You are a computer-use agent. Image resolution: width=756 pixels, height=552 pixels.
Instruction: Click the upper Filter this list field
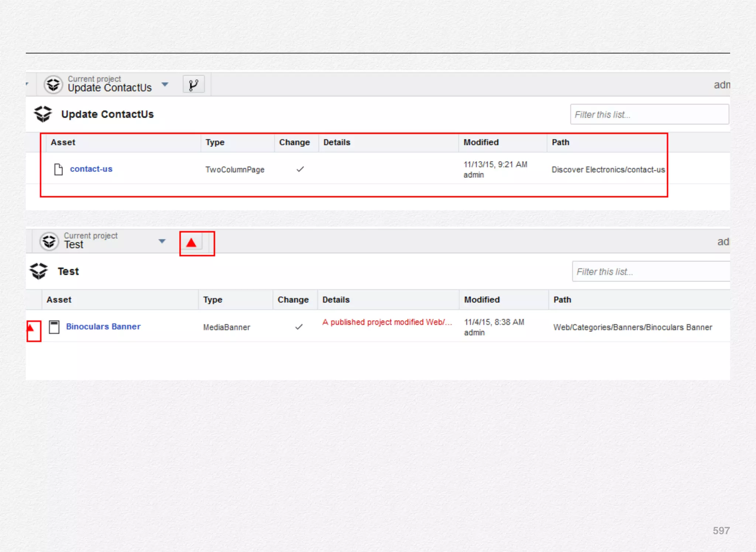[x=649, y=114]
